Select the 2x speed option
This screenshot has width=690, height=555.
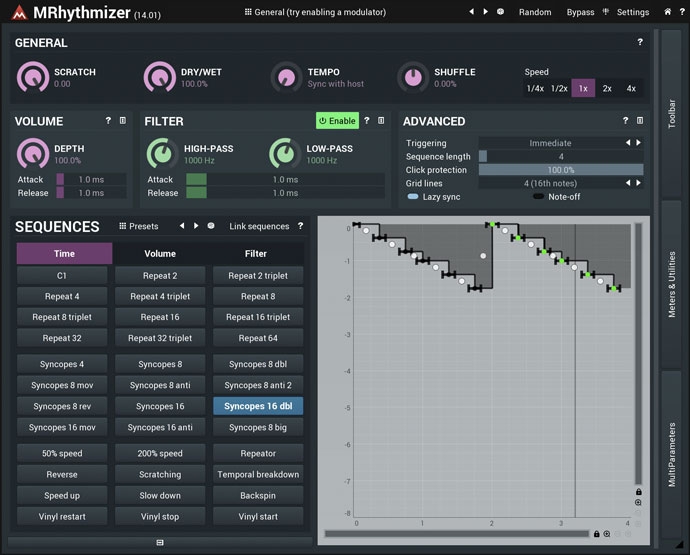click(x=607, y=88)
